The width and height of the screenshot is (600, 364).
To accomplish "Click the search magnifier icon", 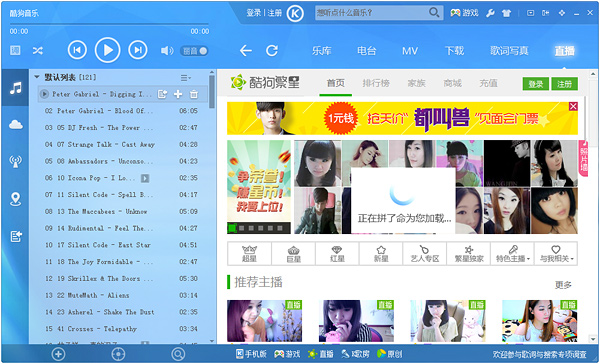I will pyautogui.click(x=434, y=13).
